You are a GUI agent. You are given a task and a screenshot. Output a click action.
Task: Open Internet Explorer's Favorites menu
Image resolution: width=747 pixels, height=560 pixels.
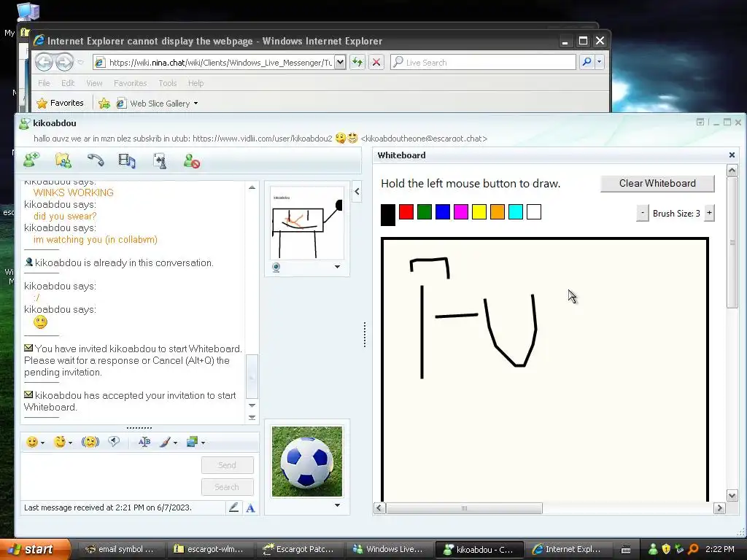130,83
